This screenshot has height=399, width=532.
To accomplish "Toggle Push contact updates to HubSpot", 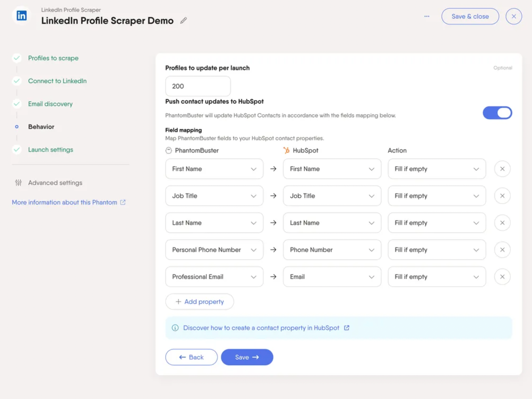I will [497, 113].
